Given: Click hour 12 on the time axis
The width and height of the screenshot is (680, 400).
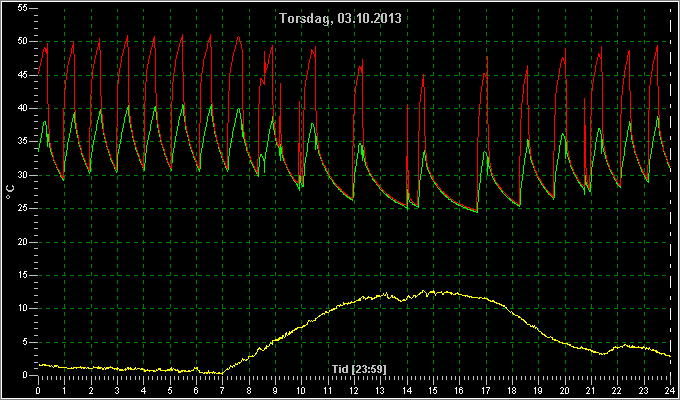Looking at the screenshot, I should click(x=354, y=389).
